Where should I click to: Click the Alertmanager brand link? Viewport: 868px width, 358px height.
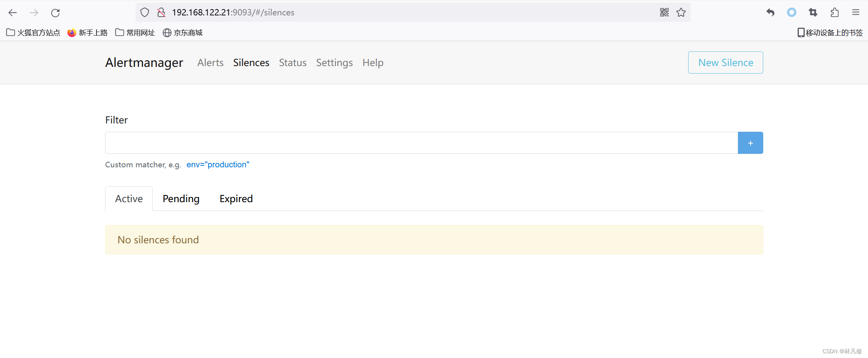pos(144,63)
